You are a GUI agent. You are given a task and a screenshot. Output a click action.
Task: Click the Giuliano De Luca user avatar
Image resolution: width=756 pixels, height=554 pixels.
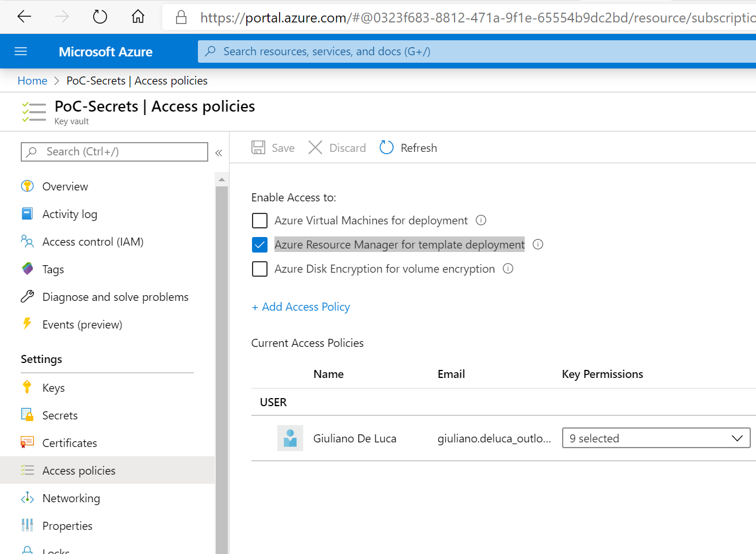(x=290, y=438)
